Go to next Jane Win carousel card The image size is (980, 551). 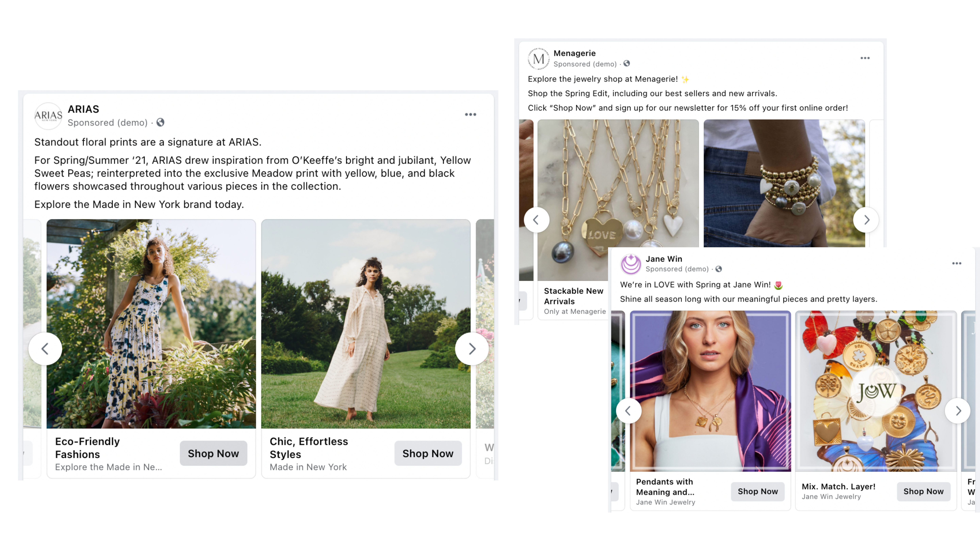click(958, 411)
